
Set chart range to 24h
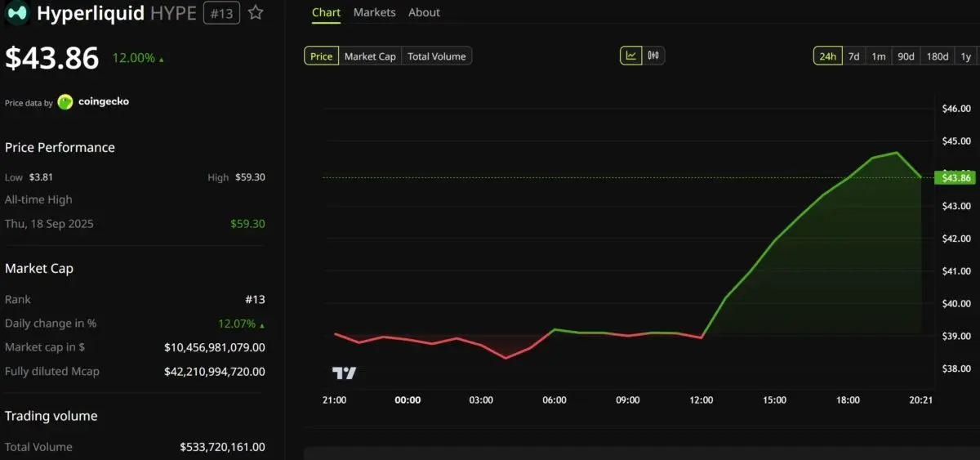tap(827, 56)
